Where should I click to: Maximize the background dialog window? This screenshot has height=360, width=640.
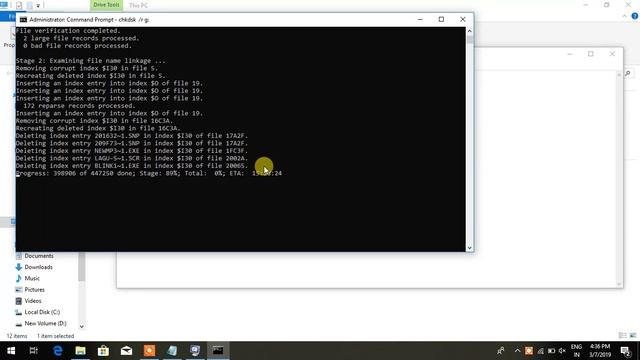(591, 54)
